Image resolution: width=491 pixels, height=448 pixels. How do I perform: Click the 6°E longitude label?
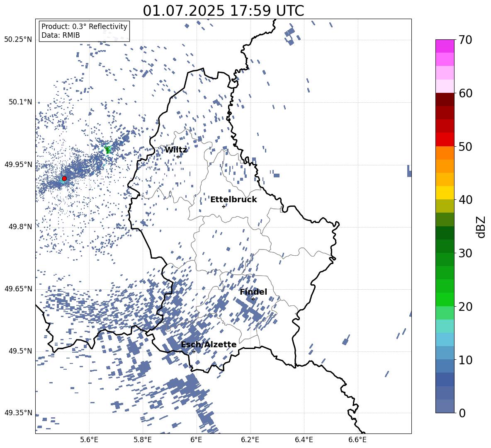tap(196, 440)
